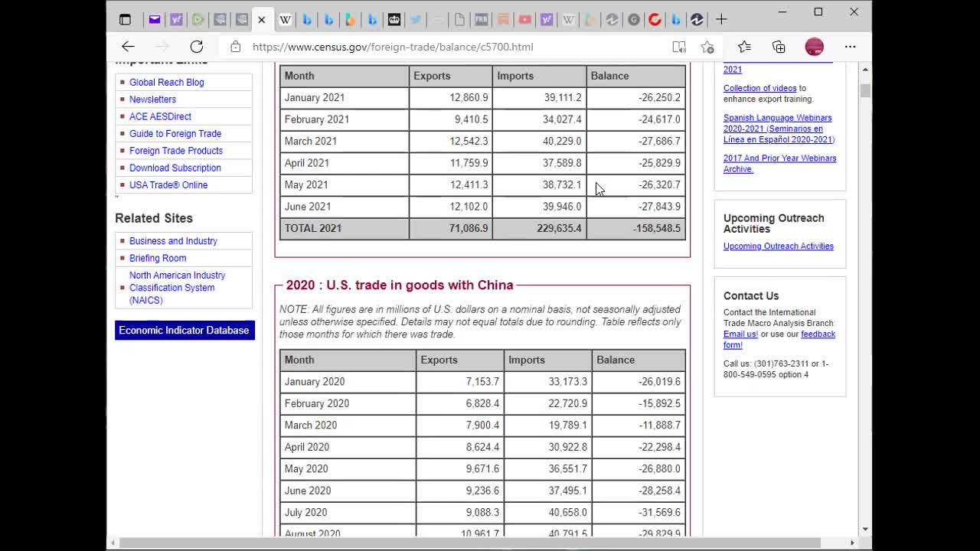Open the Collections panel

(779, 47)
